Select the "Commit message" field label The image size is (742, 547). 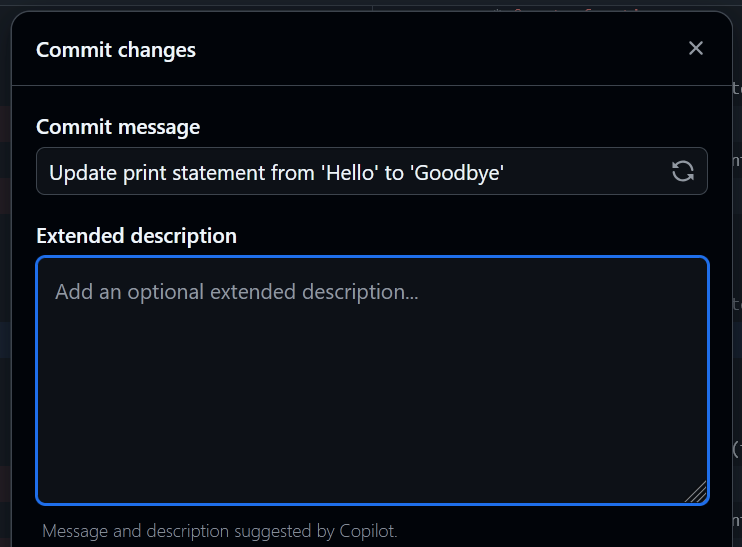coord(118,127)
